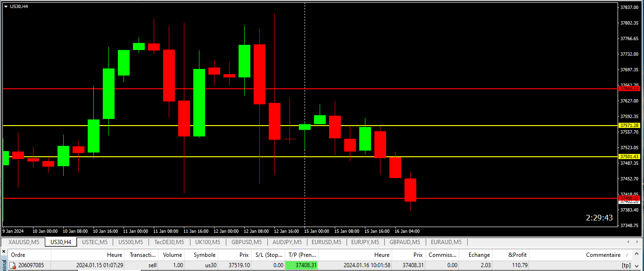Click open time 2024.01.15 01:07:29
The width and height of the screenshot is (644, 271).
tap(100, 265)
